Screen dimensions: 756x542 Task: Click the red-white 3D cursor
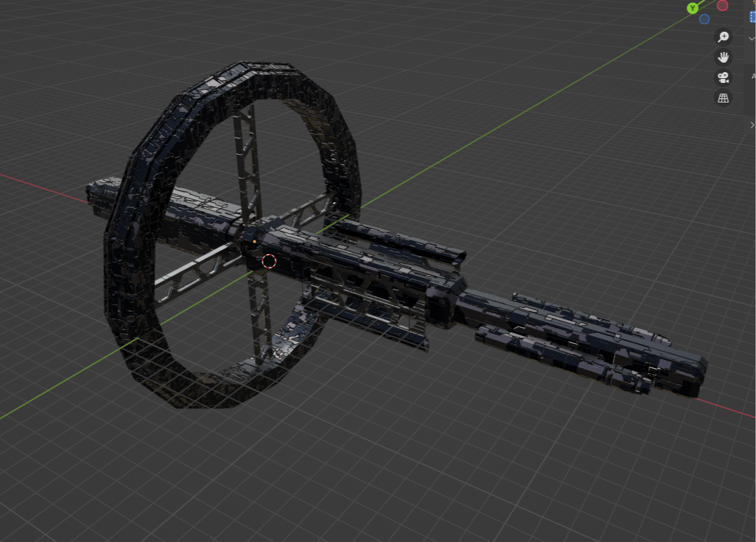click(x=269, y=261)
